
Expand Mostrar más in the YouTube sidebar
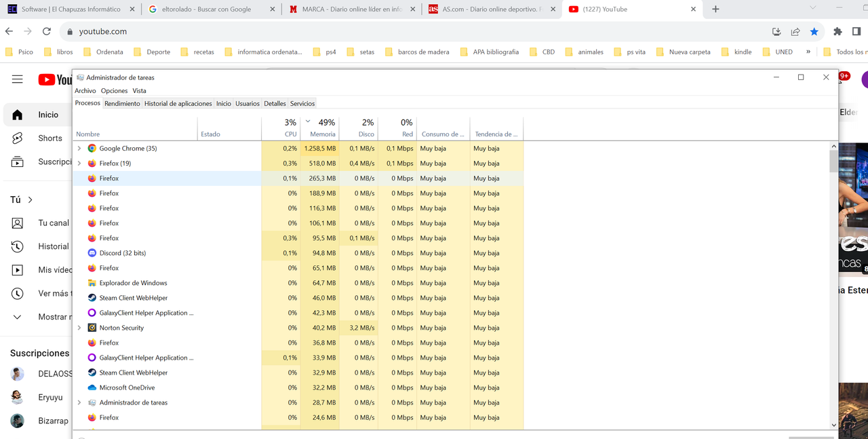(x=17, y=317)
